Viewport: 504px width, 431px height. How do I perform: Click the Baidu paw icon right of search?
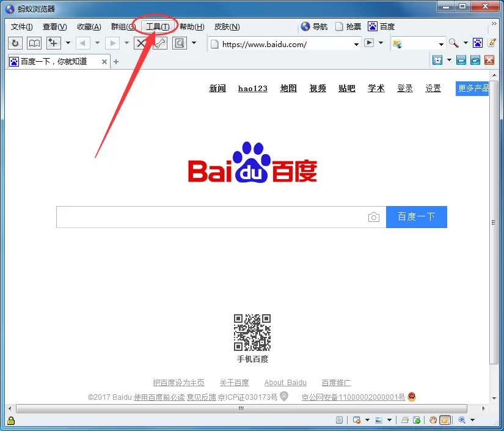click(478, 43)
